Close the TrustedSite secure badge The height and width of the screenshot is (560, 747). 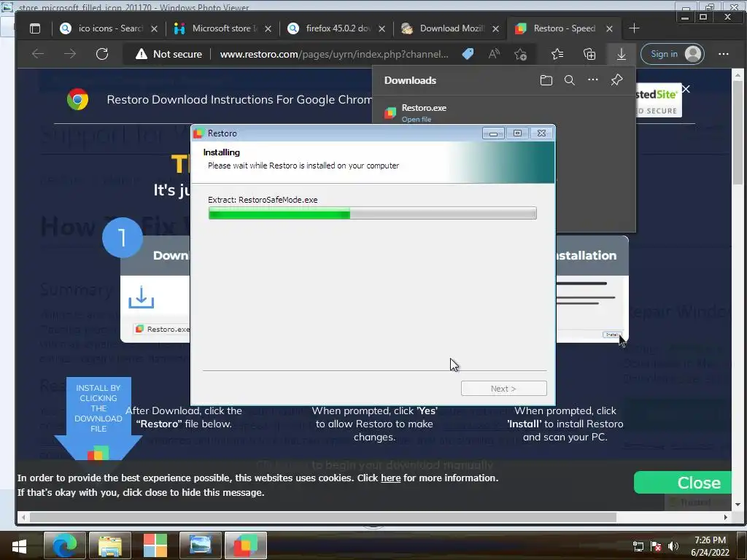[x=686, y=89]
